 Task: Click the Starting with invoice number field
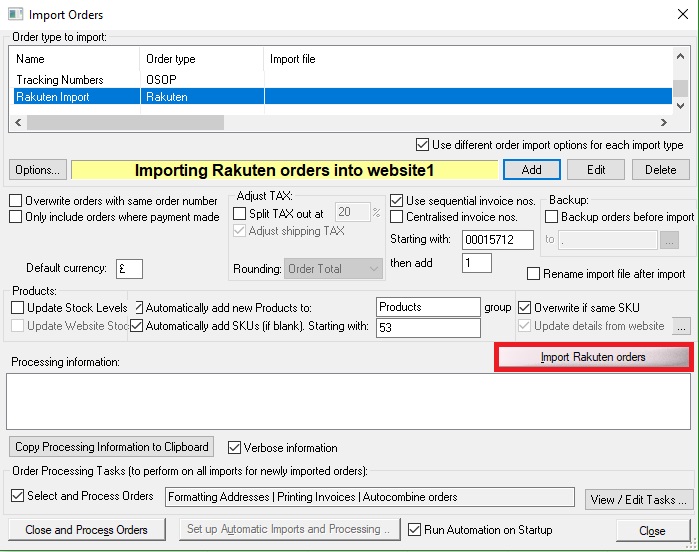[x=498, y=240]
